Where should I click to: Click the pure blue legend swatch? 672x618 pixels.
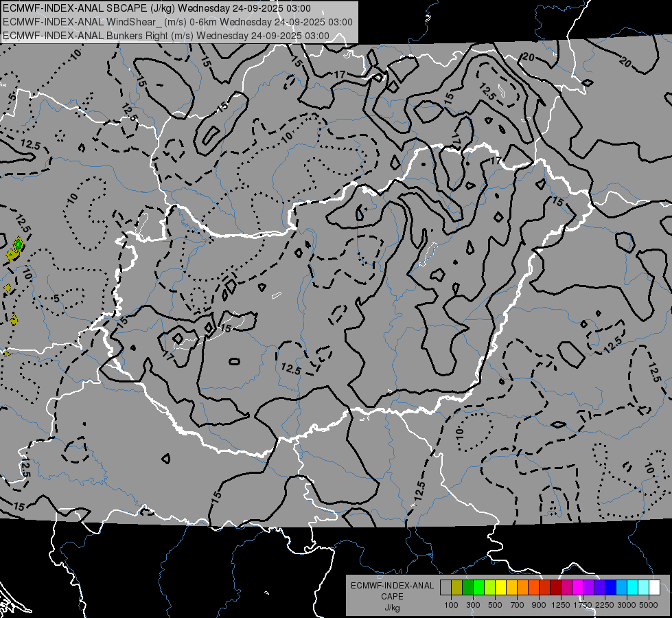coord(610,587)
